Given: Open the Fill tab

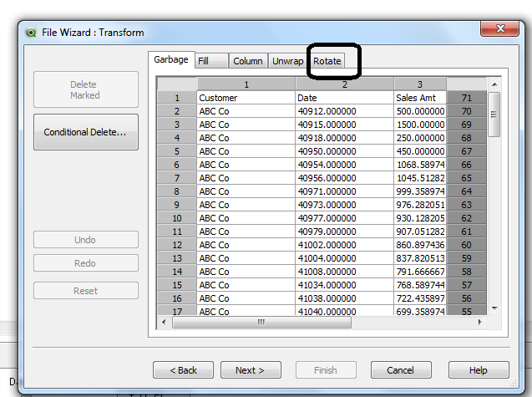Looking at the screenshot, I should click(212, 61).
